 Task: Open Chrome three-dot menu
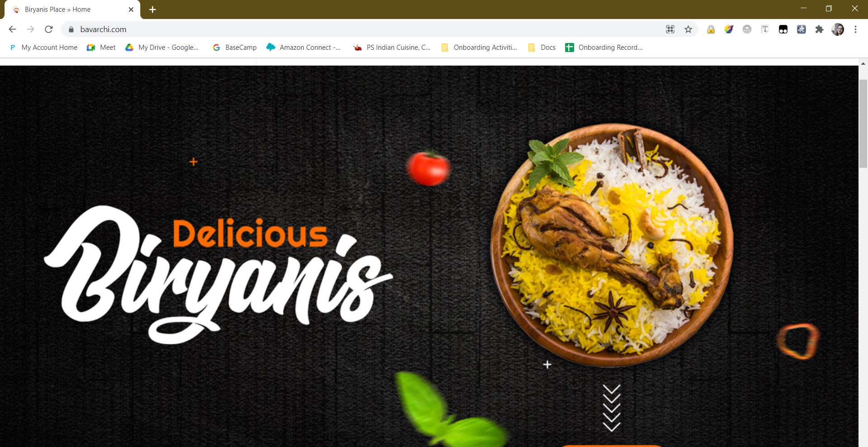[855, 29]
